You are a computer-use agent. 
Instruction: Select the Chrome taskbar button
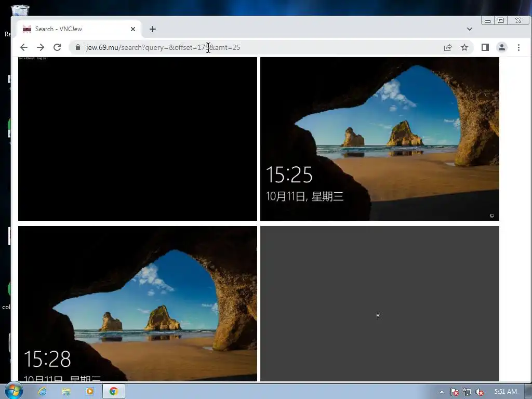114,392
